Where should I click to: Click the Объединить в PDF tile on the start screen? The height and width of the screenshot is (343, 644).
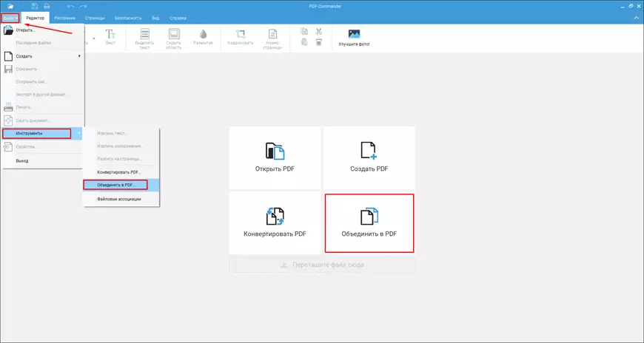coord(369,223)
